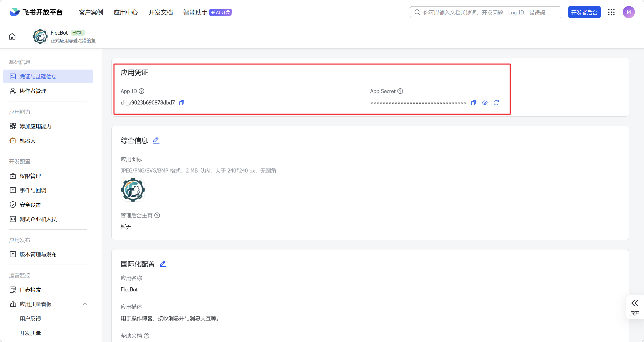
Task: Expand side panel with 展开 button
Action: coord(635,307)
